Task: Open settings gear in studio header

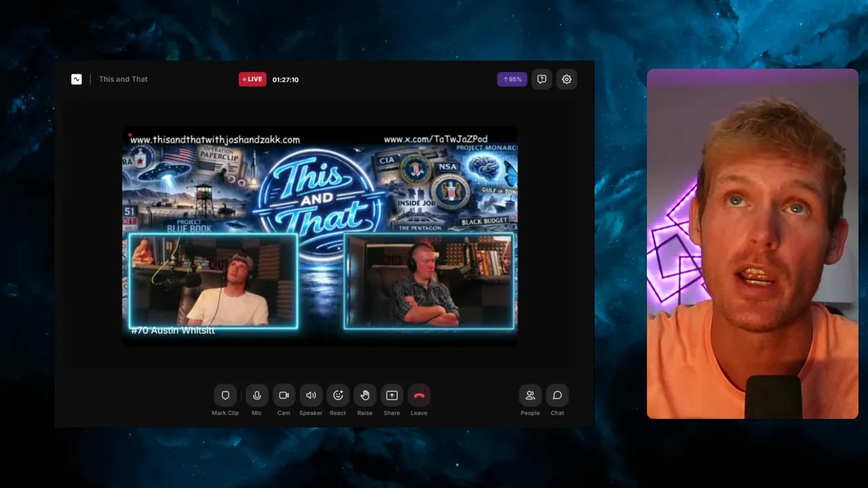Action: 567,79
